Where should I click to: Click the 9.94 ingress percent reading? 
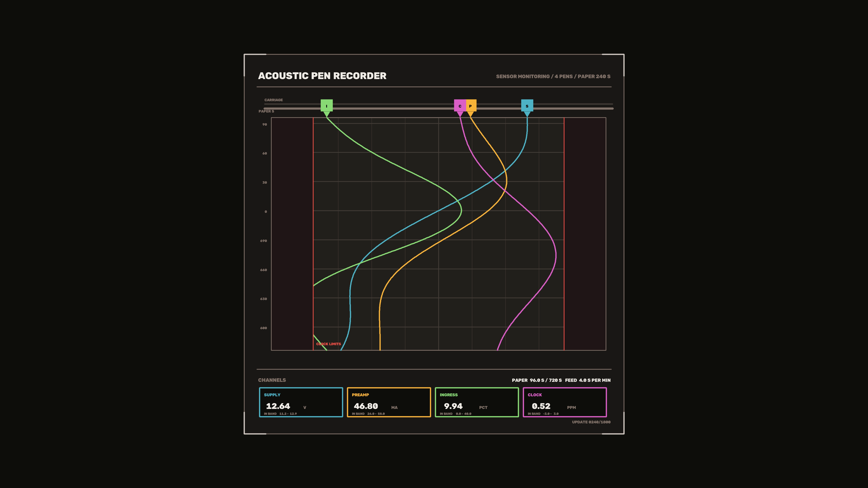[x=453, y=406]
